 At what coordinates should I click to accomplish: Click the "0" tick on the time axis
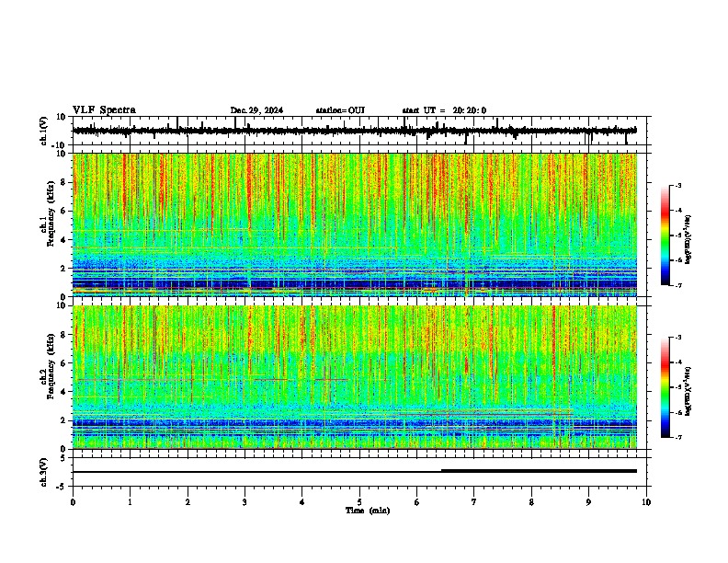point(73,502)
